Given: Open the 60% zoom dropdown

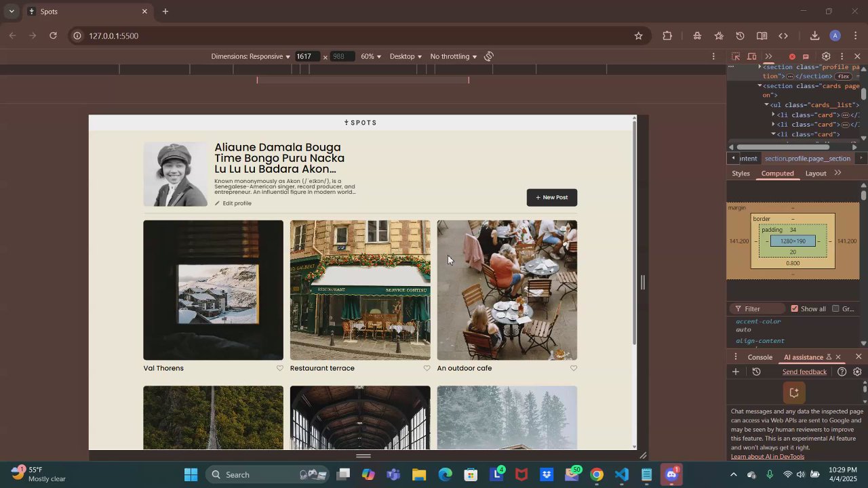Looking at the screenshot, I should tap(371, 56).
